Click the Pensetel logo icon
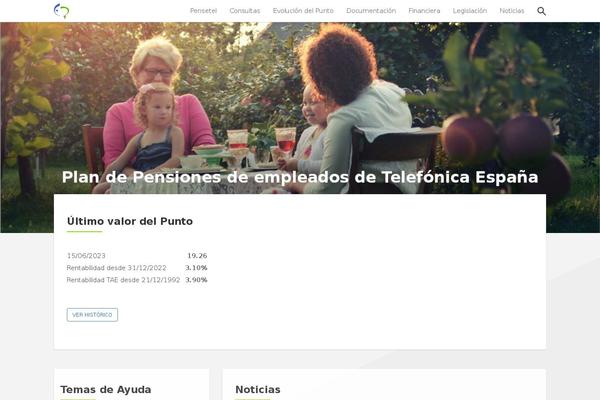The height and width of the screenshot is (400, 600). (61, 11)
